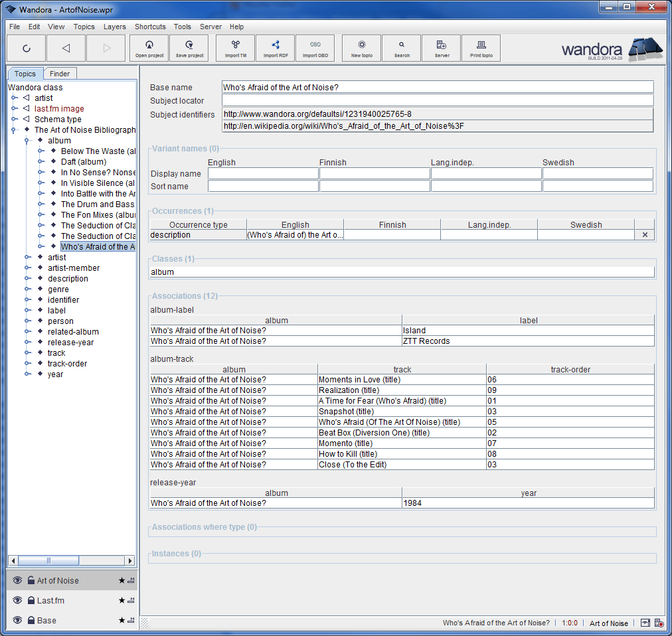Open the Layers menu
Viewport: 672px width, 636px height.
point(114,27)
